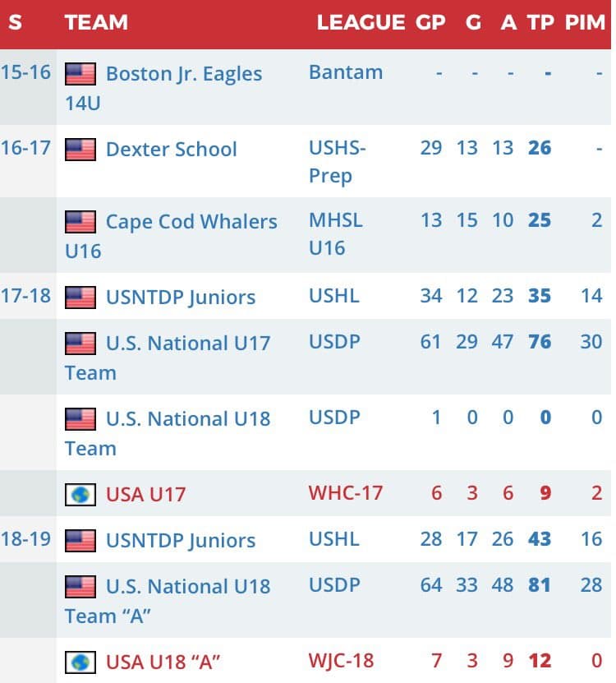This screenshot has height=683, width=616.
Task: Open the WHC-17 league link
Action: tap(346, 494)
